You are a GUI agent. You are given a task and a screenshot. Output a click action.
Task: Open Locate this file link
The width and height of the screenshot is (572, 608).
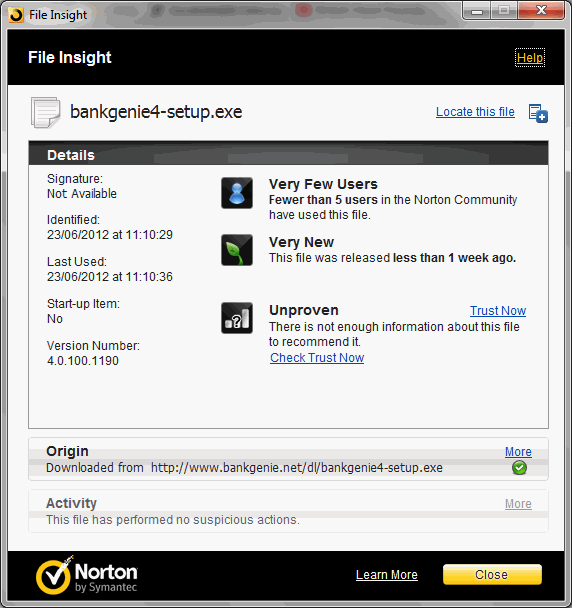tap(475, 112)
